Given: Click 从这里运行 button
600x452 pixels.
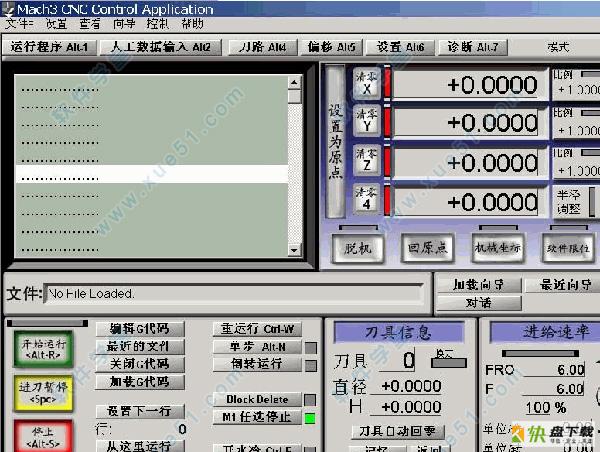Looking at the screenshot, I should 140,446.
